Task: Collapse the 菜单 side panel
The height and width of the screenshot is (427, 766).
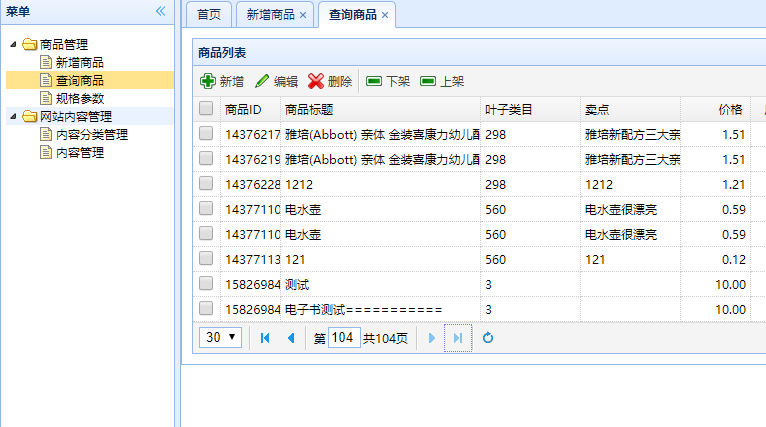Action: (160, 11)
